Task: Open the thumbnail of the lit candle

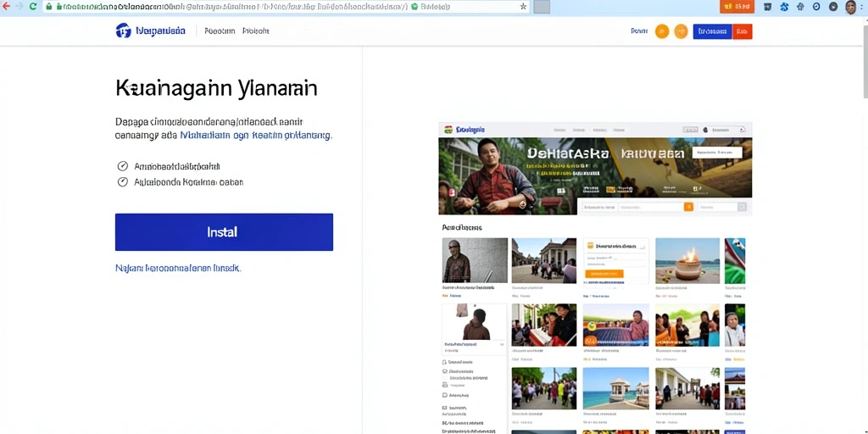Action: click(x=687, y=260)
